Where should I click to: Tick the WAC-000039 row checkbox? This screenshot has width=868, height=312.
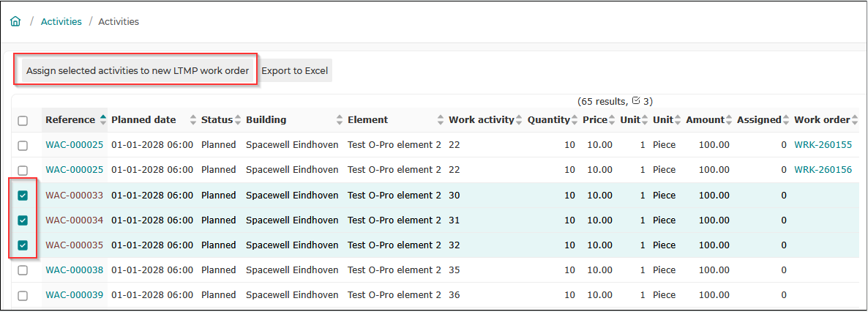coord(23,295)
